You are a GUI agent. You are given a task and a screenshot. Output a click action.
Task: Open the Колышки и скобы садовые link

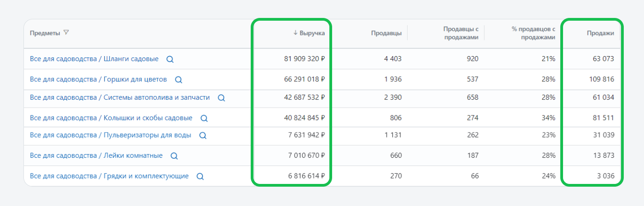pyautogui.click(x=111, y=118)
